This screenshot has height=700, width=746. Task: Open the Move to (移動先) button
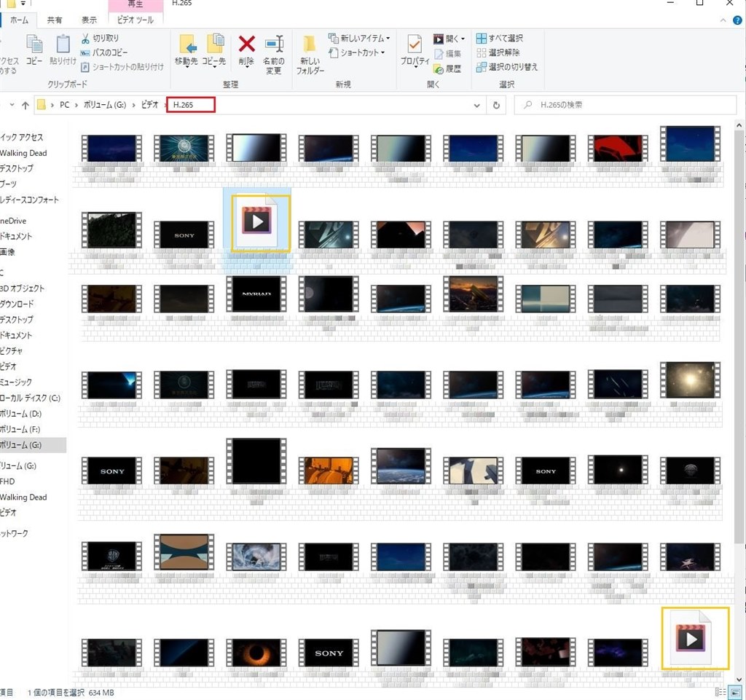tap(186, 50)
